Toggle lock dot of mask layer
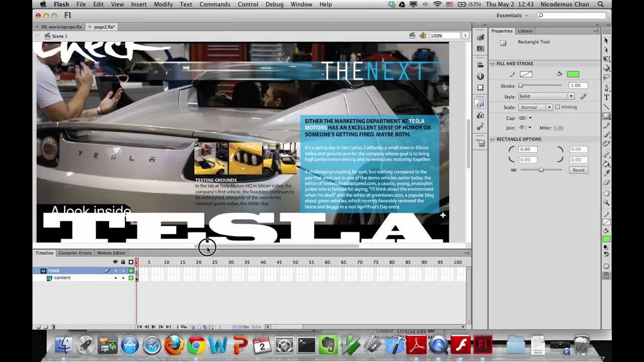The width and height of the screenshot is (644, 362). coord(123,270)
